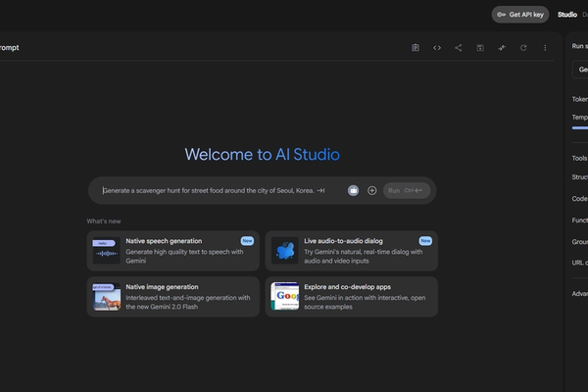The height and width of the screenshot is (392, 588).
Task: Click the blue blob Live audio thumbnail
Action: coord(285,251)
